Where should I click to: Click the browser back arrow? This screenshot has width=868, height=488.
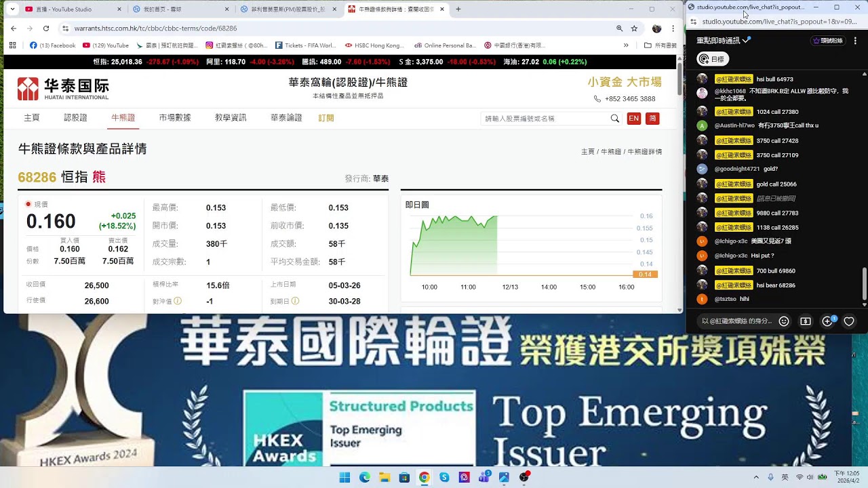tap(13, 28)
